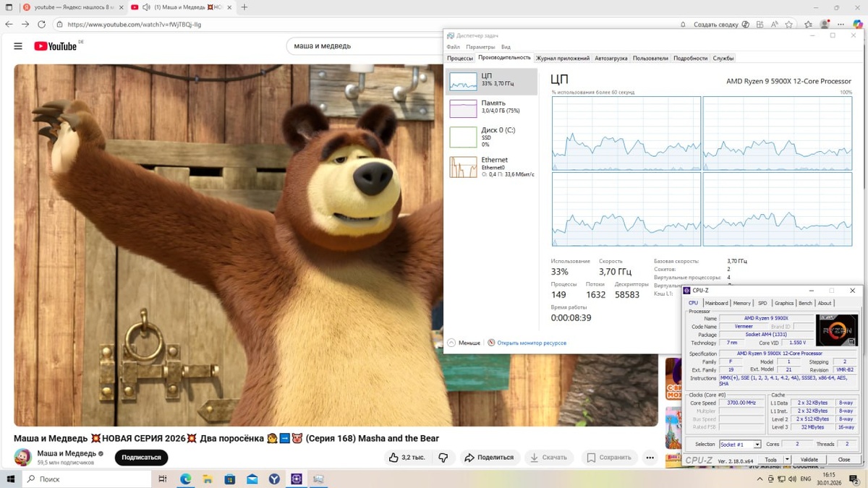This screenshot has width=868, height=488.
Task: Open SPD tab in CPU-Z
Action: coord(762,303)
